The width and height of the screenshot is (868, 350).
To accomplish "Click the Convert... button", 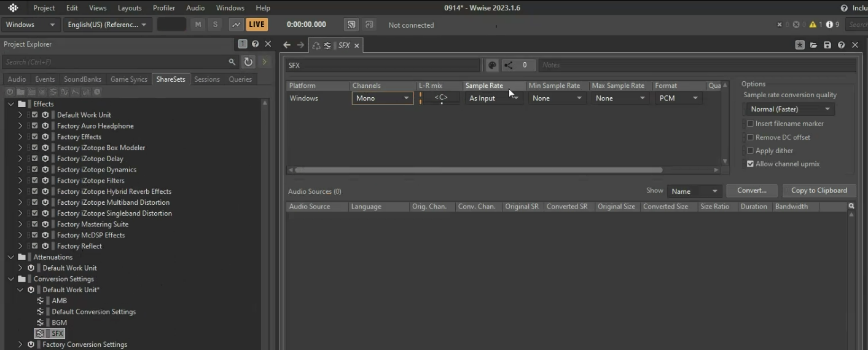I will (752, 191).
